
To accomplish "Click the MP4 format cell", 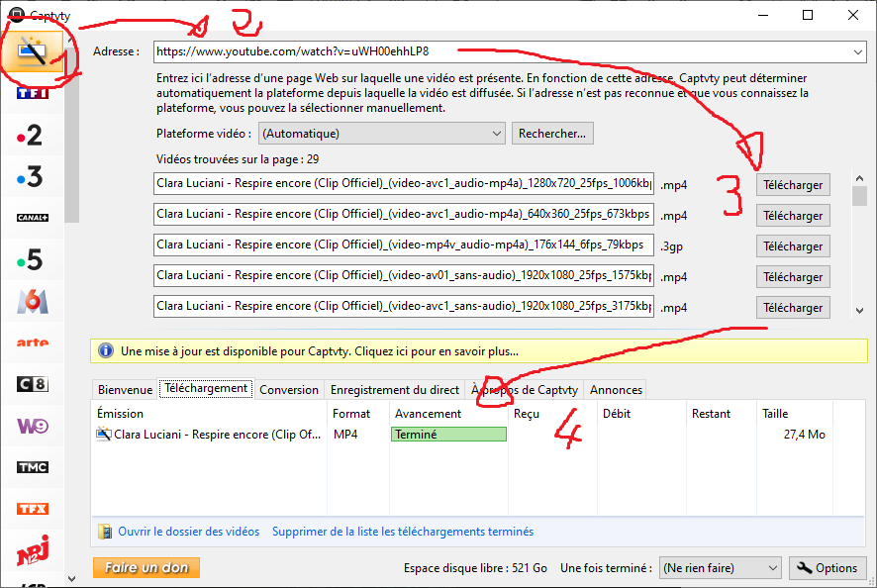I will [345, 435].
